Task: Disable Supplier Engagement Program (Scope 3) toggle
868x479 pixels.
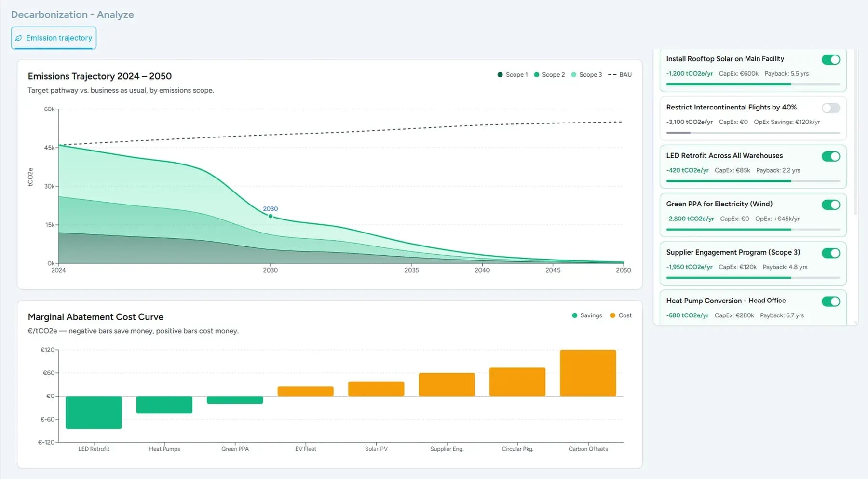Action: pos(830,253)
